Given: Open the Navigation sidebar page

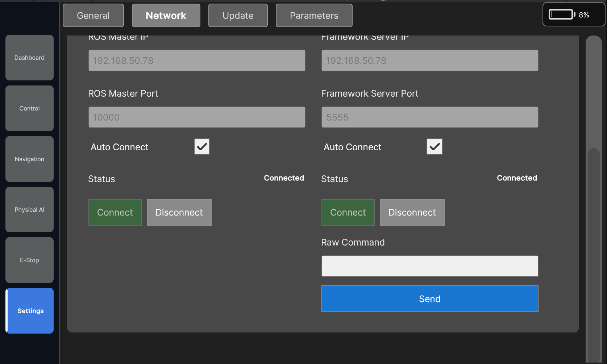Looking at the screenshot, I should [29, 159].
